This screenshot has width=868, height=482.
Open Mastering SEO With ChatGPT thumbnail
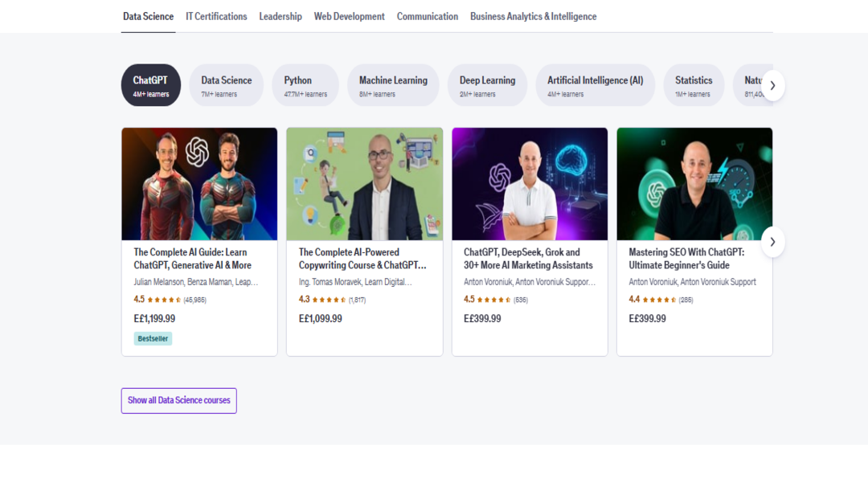tap(694, 184)
